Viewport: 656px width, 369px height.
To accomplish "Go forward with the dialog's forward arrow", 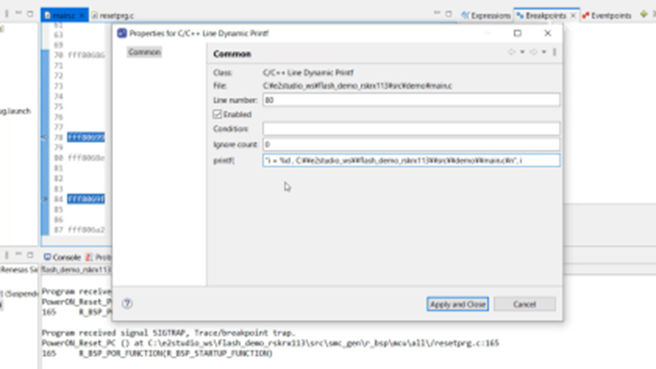I will pos(533,52).
